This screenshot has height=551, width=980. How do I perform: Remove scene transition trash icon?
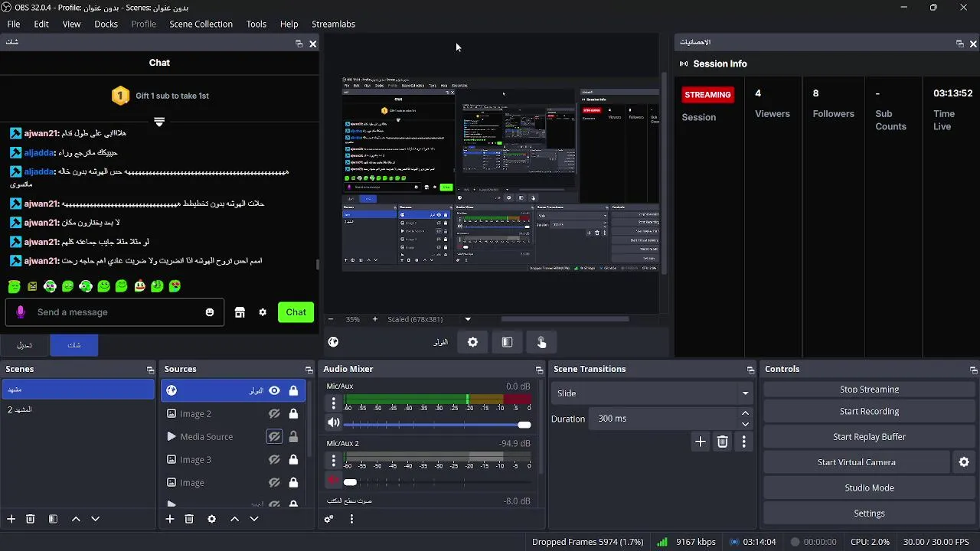(x=723, y=442)
